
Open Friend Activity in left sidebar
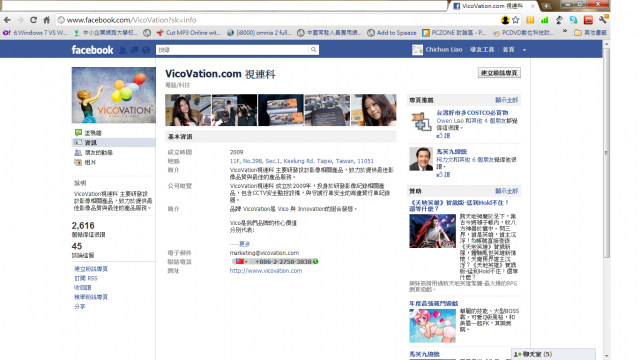(98, 152)
